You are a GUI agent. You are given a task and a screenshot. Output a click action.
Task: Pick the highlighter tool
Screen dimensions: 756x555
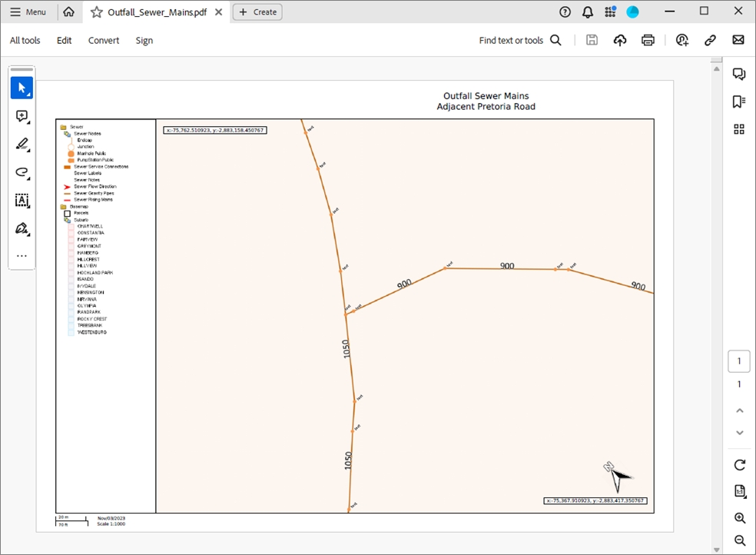[22, 145]
